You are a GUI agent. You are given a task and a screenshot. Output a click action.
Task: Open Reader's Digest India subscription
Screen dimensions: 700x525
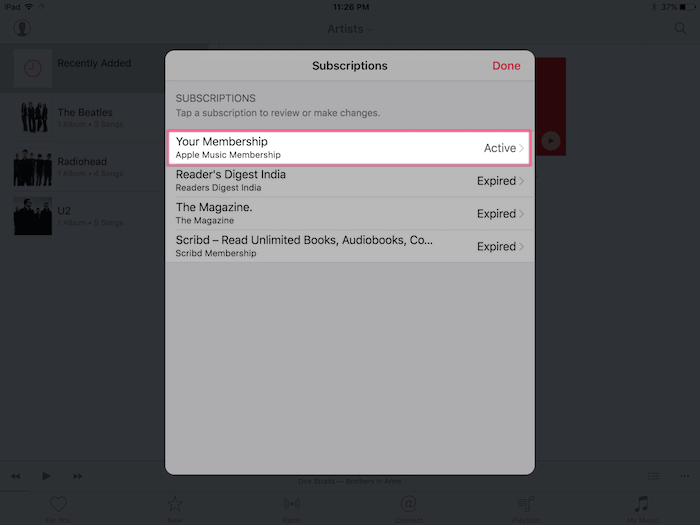[x=350, y=181]
